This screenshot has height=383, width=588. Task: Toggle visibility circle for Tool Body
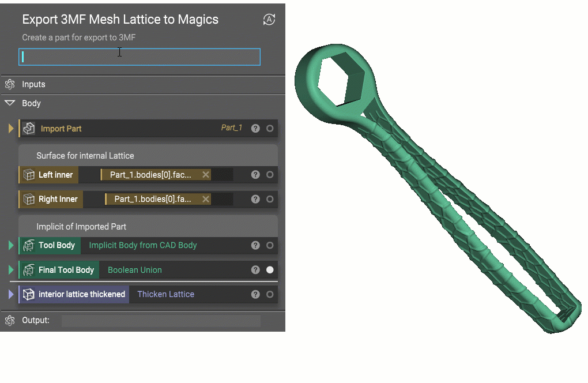click(270, 245)
